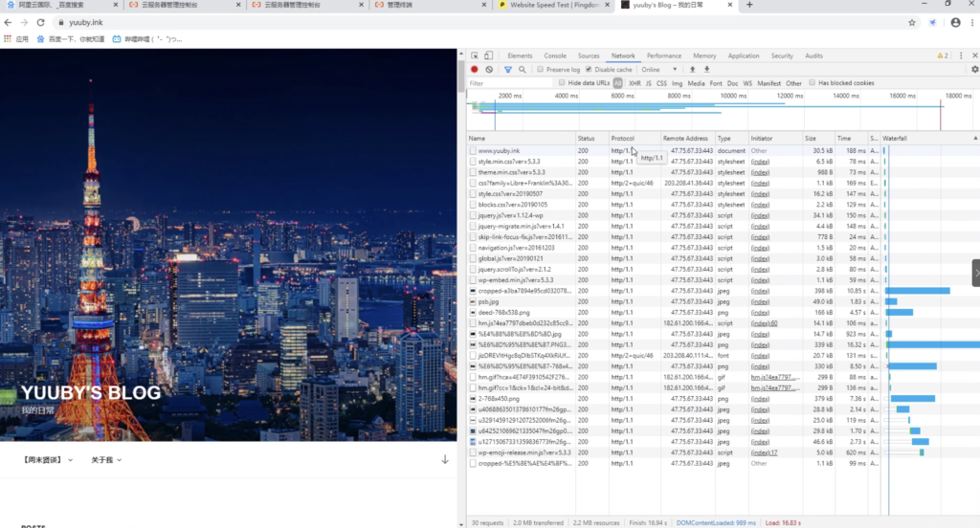The height and width of the screenshot is (528, 980).
Task: Bookmark this page with star icon
Action: 912,23
